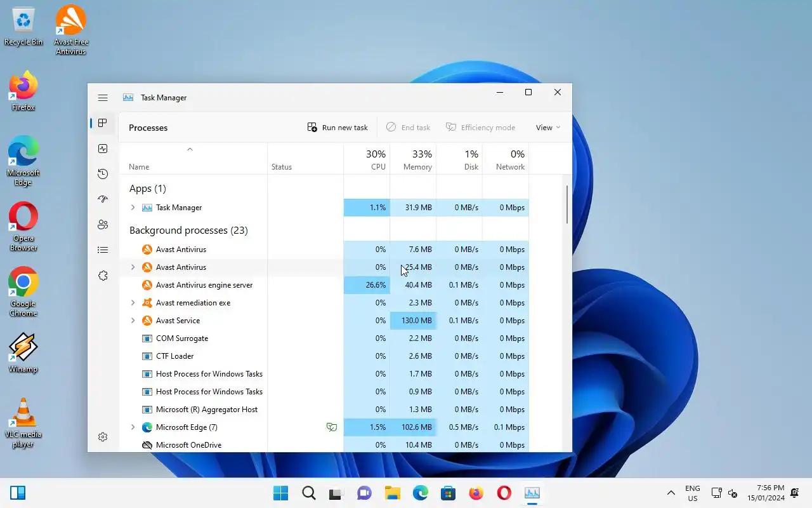812x508 pixels.
Task: Sort by the Memory column header
Action: click(413, 159)
